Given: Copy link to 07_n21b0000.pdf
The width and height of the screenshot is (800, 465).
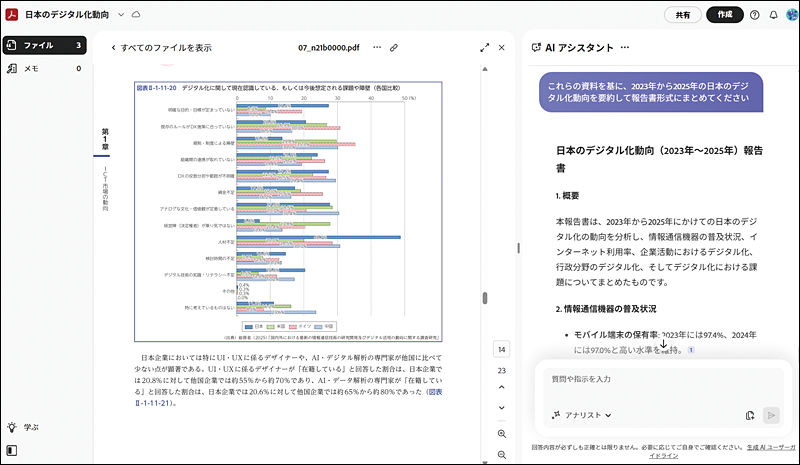Looking at the screenshot, I should tap(394, 47).
